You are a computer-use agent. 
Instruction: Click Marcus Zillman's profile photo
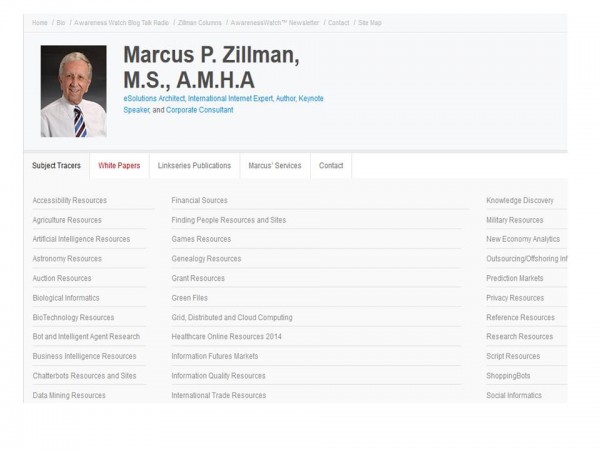pyautogui.click(x=73, y=91)
